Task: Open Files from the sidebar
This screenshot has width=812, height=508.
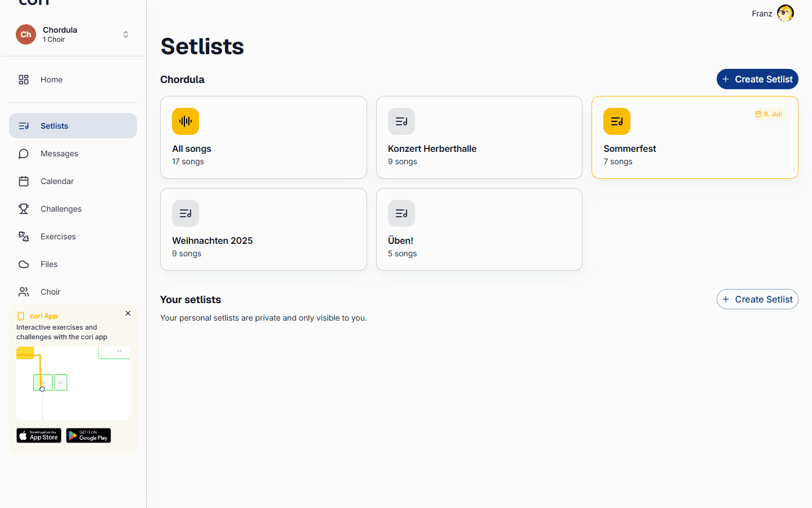Action: (73, 264)
